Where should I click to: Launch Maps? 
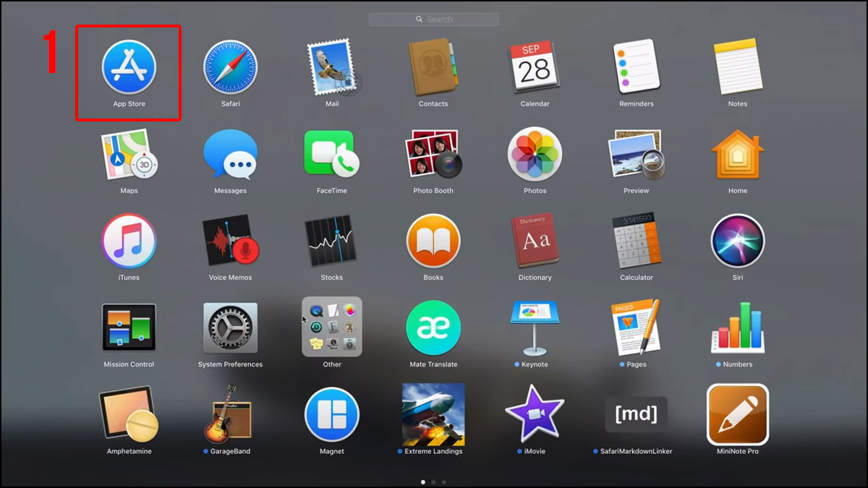pos(129,154)
